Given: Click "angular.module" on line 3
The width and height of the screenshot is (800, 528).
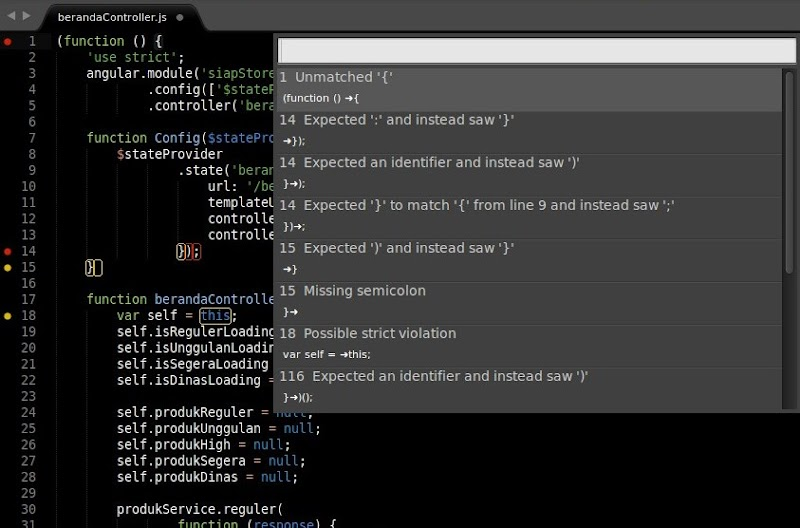Looking at the screenshot, I should click(139, 73).
